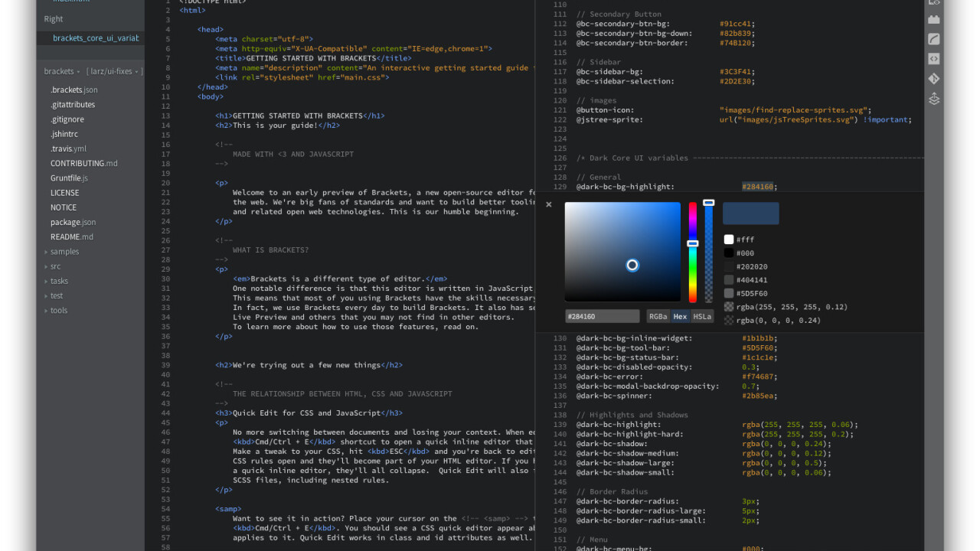Switch color format to HSLa
Screen dimensions: 980x551
pyautogui.click(x=702, y=315)
